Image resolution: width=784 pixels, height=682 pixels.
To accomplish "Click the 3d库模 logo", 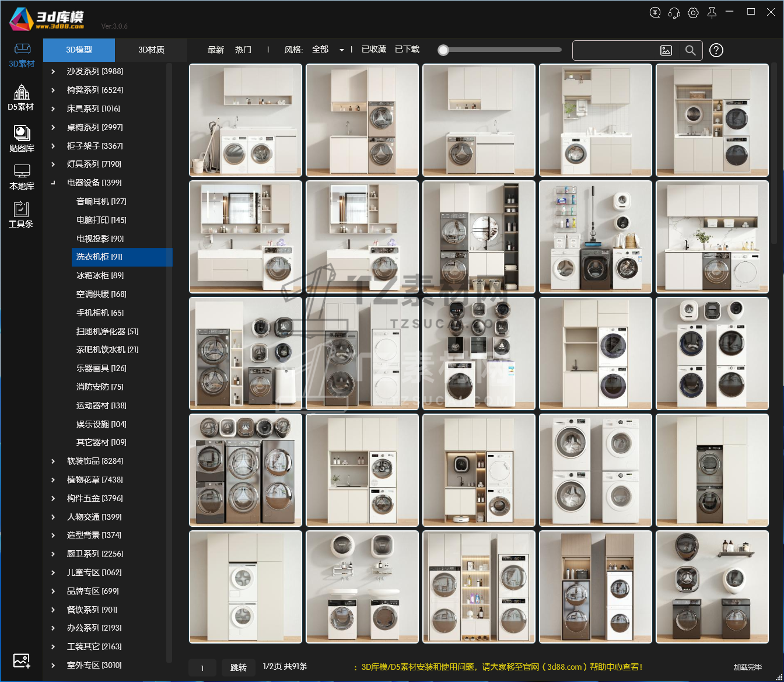I will [x=47, y=19].
